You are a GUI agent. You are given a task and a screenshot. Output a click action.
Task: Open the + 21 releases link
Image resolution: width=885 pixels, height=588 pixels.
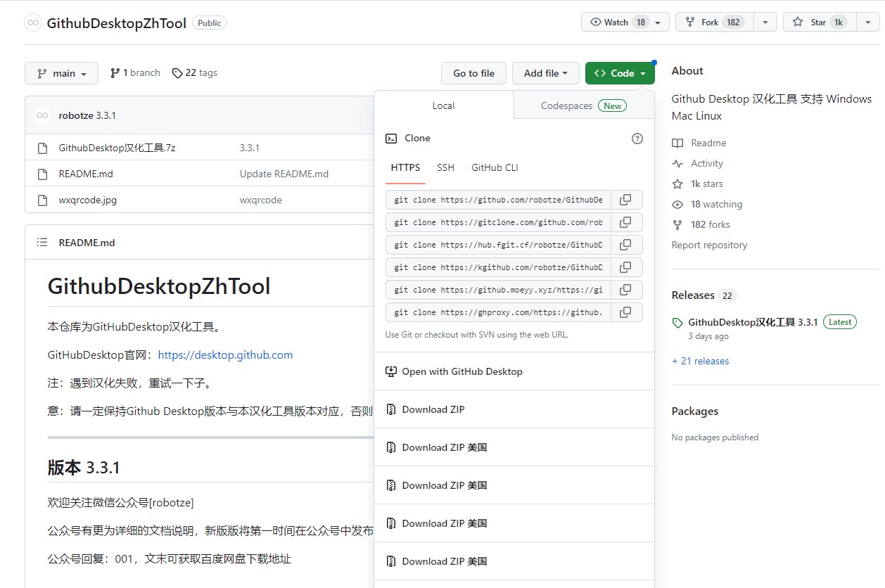tap(700, 361)
